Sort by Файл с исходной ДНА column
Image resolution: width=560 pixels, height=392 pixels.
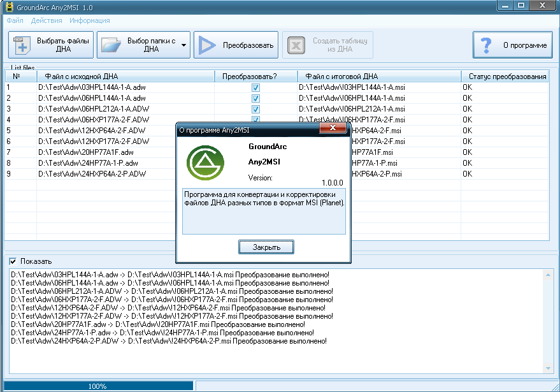(126, 76)
